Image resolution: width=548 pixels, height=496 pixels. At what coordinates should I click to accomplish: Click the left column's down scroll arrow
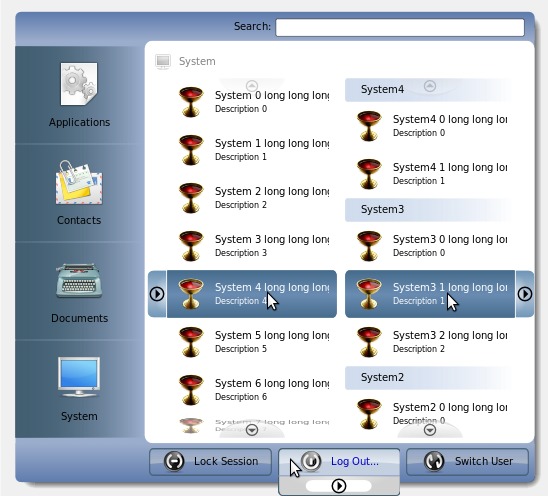[252, 430]
